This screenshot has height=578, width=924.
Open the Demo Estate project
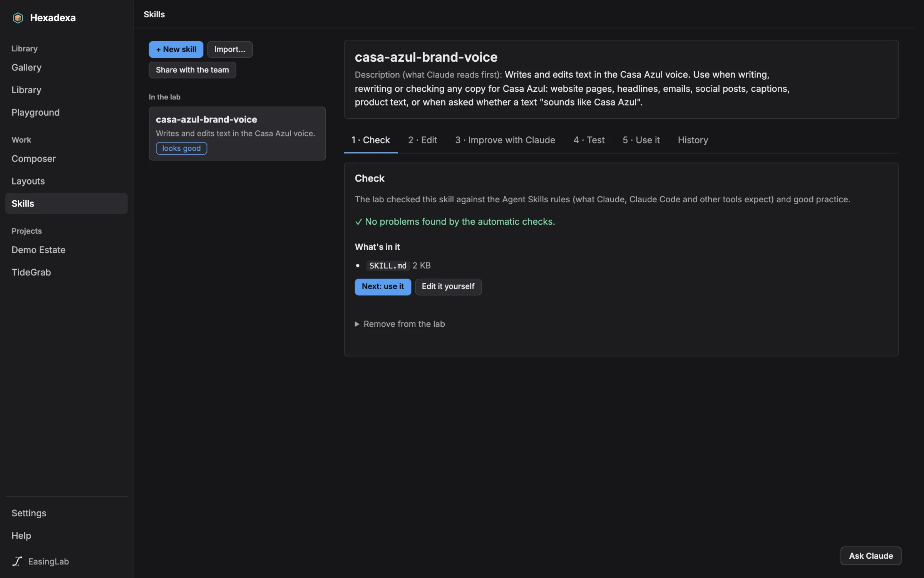pos(66,250)
